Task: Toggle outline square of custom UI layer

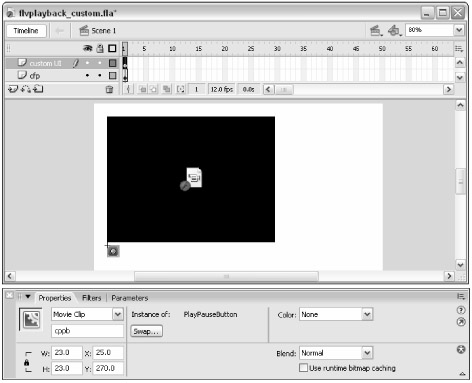Action: point(113,63)
